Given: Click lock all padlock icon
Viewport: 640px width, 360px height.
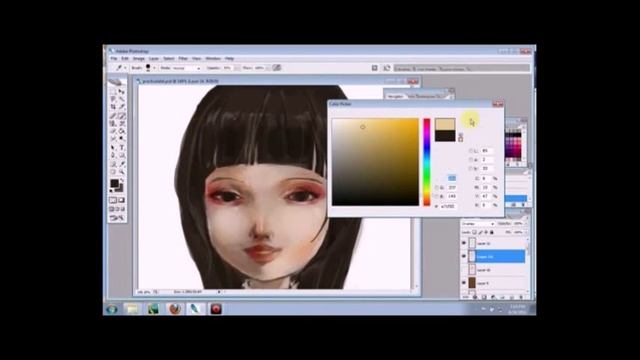Looking at the screenshot, I should click(492, 232).
